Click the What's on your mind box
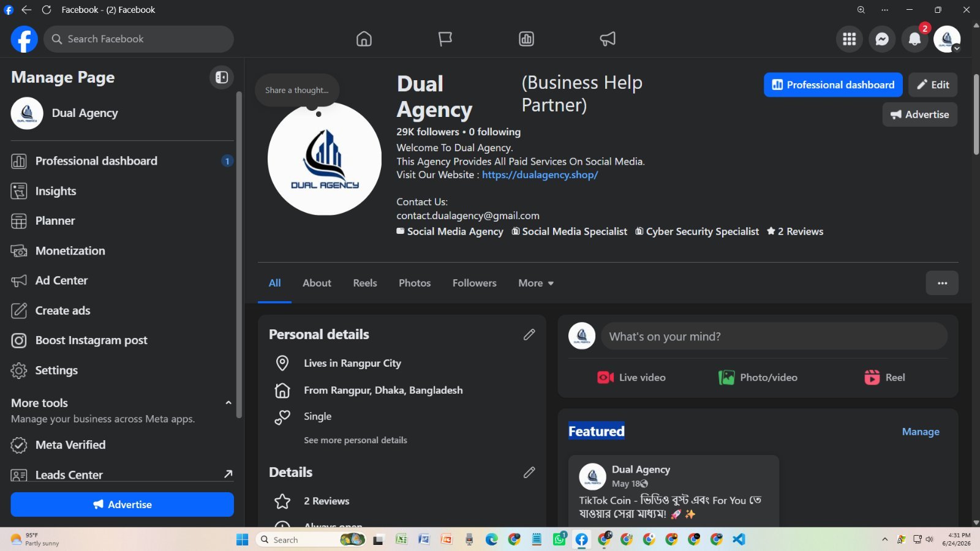The width and height of the screenshot is (980, 551). tap(774, 336)
